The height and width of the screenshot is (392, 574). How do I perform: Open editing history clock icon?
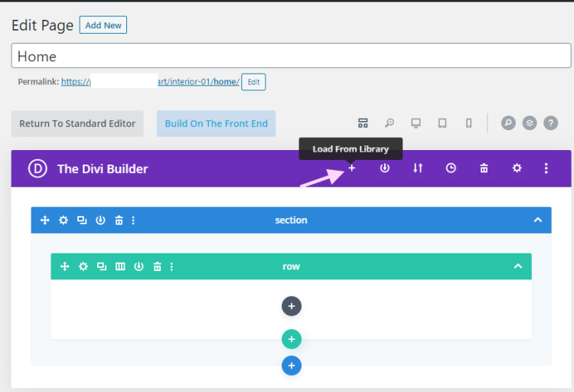click(451, 168)
